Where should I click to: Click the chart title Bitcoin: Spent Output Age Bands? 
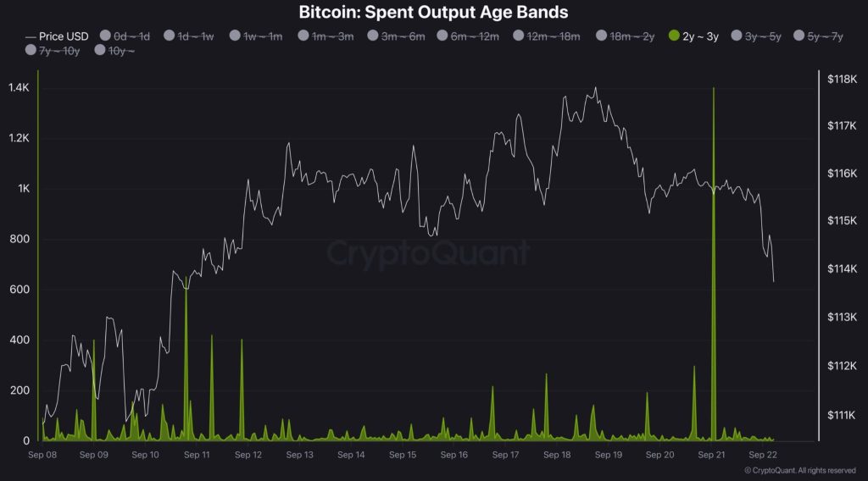coord(434,13)
